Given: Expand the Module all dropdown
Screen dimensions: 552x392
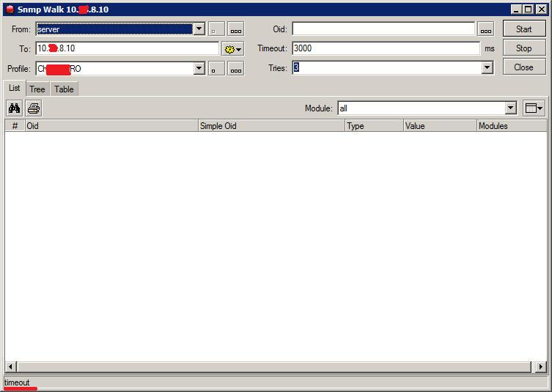Looking at the screenshot, I should [511, 108].
